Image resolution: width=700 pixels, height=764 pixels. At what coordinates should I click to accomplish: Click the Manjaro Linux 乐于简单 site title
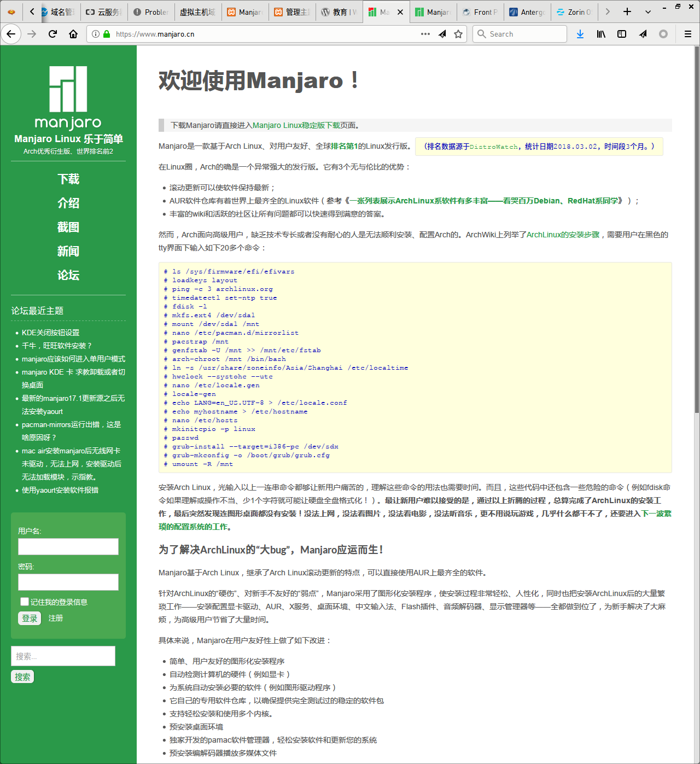click(x=68, y=138)
